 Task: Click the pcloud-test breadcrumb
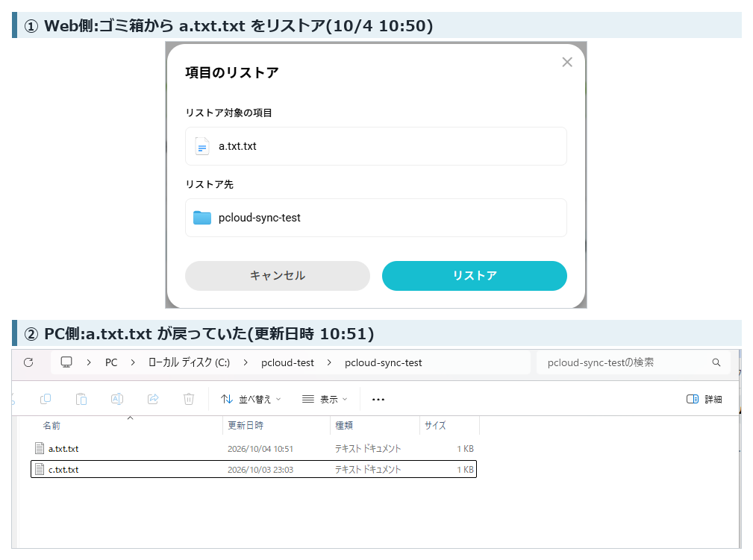(x=287, y=362)
